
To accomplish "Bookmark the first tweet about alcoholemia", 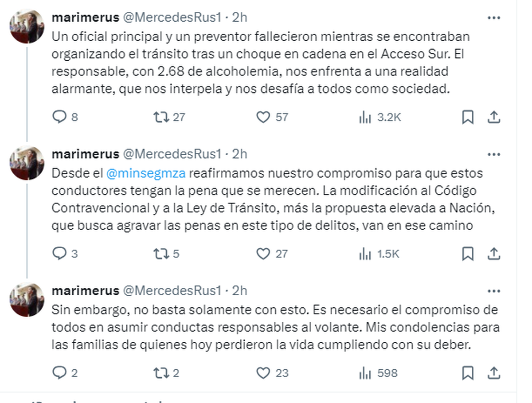I will coord(468,117).
